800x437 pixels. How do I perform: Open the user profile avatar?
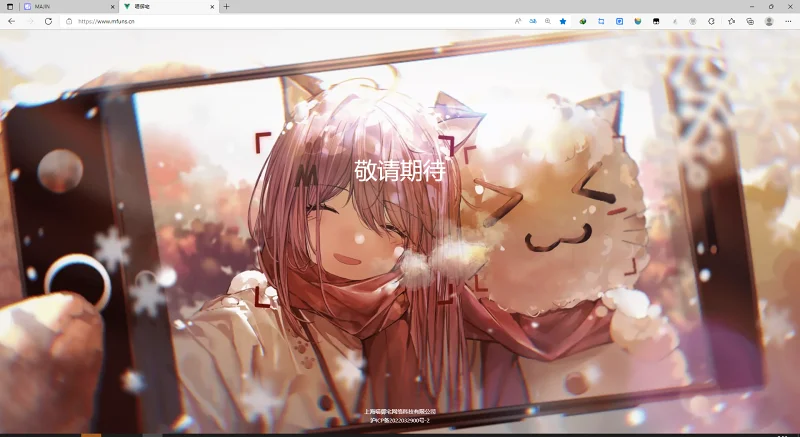click(769, 21)
